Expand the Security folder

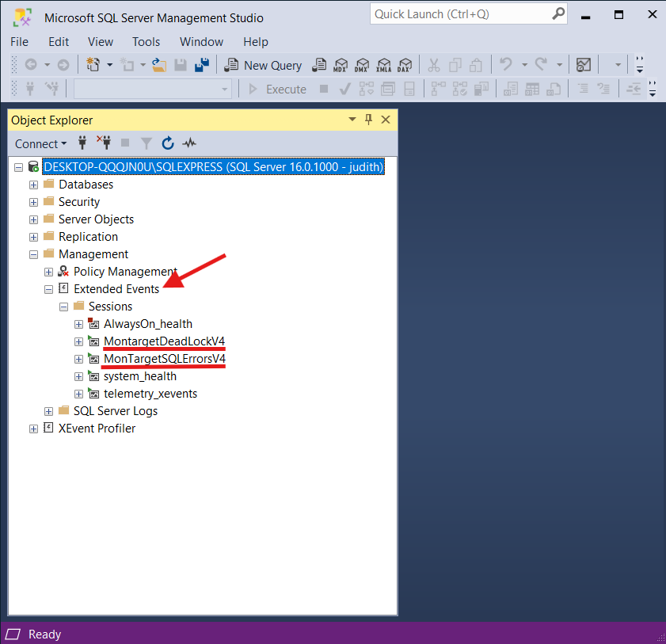point(33,202)
